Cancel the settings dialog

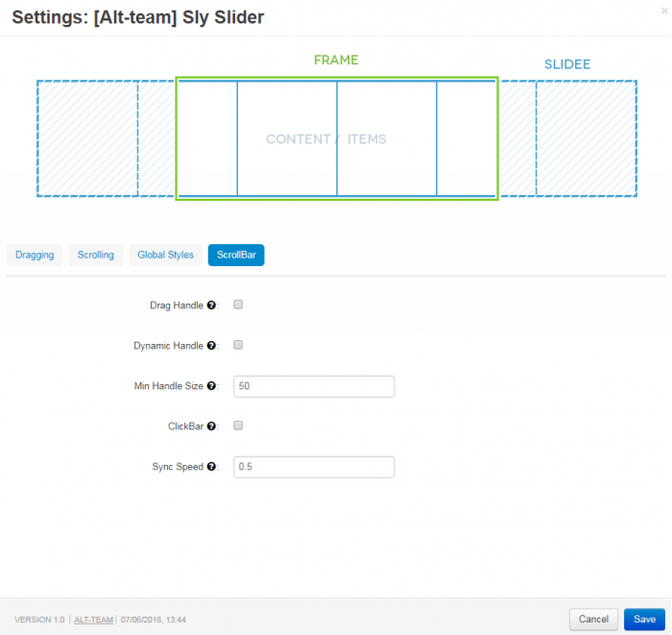tap(593, 619)
